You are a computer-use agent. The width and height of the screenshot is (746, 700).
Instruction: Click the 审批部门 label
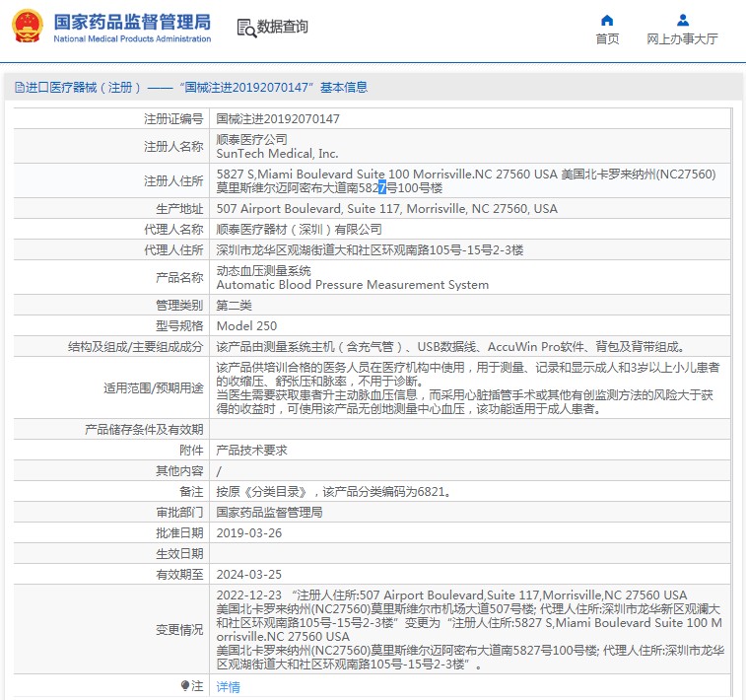[179, 512]
